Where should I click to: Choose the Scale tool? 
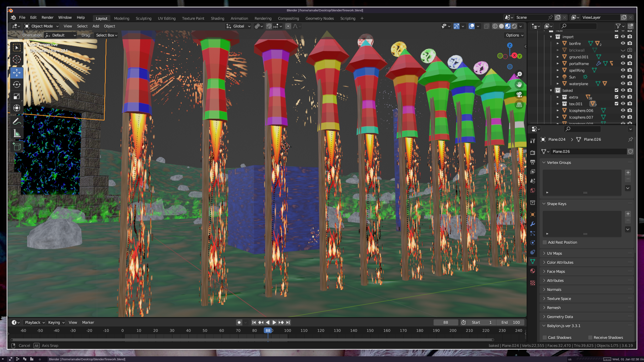click(16, 97)
